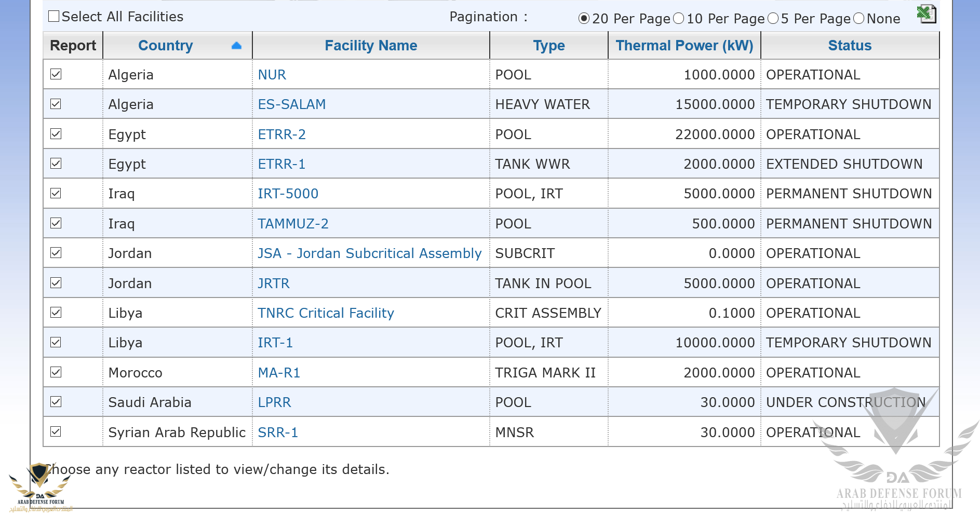Uncheck the NUR reactor row checkbox
Viewport: 980px width, 514px height.
click(x=56, y=74)
